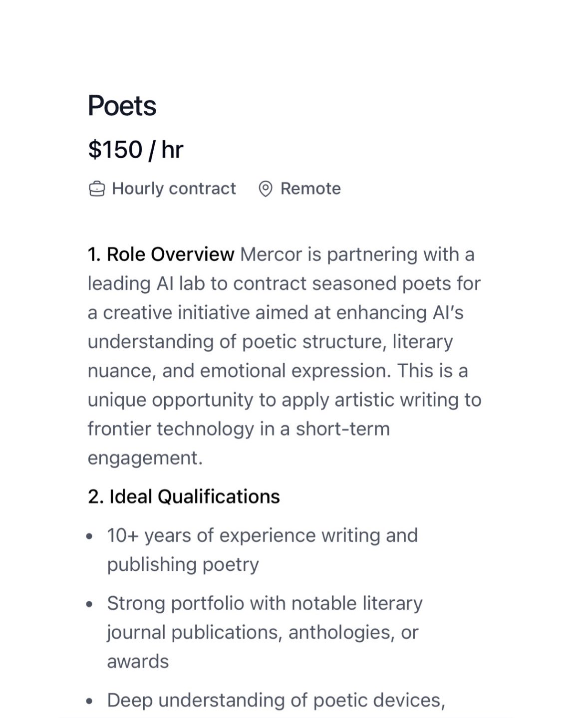Click the word Mercor in overview
The image size is (588, 718).
tap(271, 254)
